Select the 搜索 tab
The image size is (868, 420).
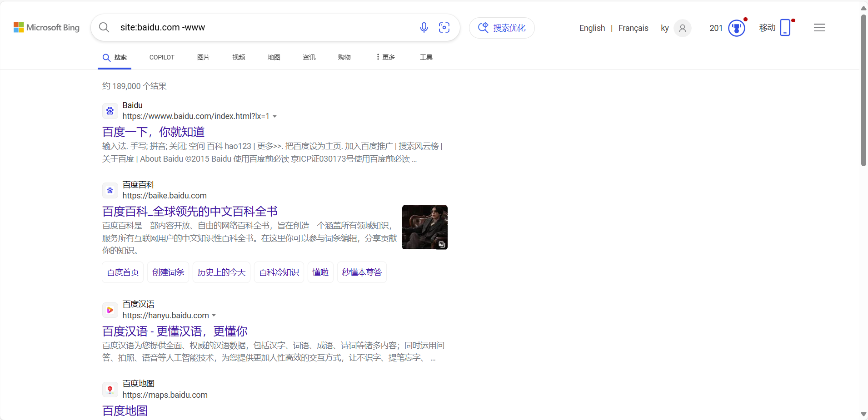coord(115,58)
